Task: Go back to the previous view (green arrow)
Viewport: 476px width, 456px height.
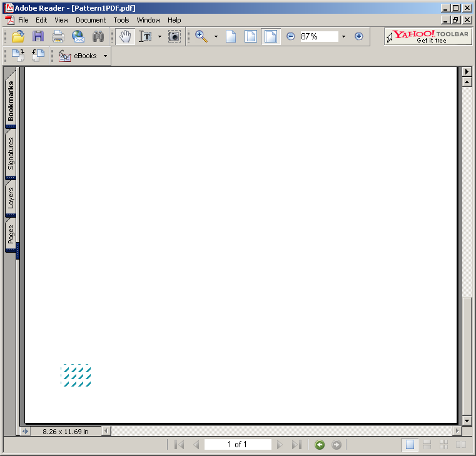Action: tap(320, 445)
